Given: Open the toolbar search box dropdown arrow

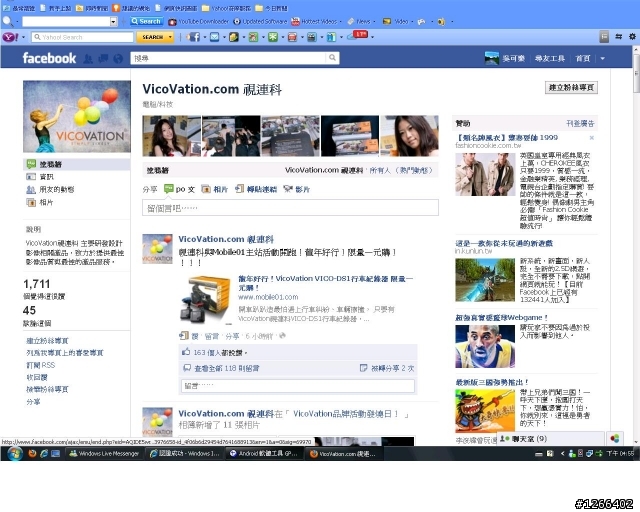Looking at the screenshot, I should coord(113,22).
